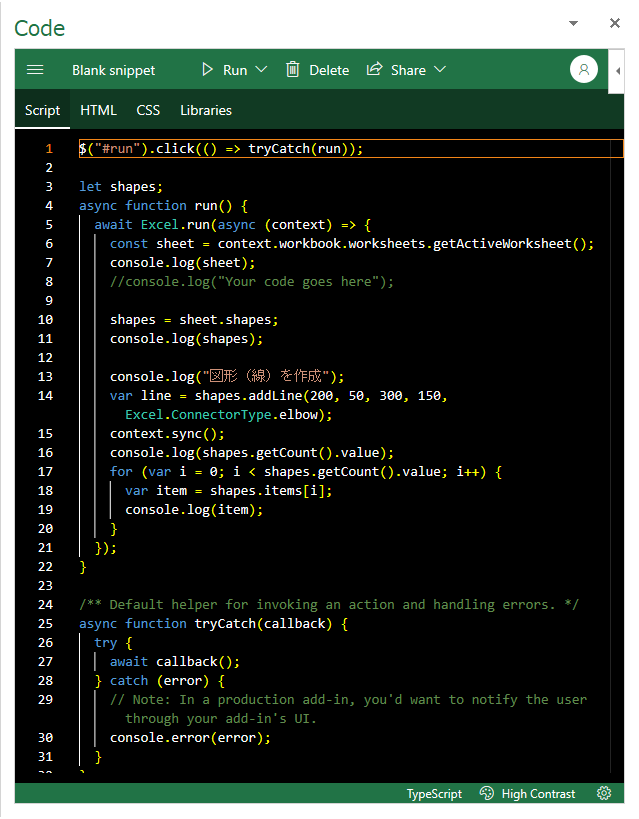Select the Libraries tab
This screenshot has width=639, height=819.
point(205,110)
